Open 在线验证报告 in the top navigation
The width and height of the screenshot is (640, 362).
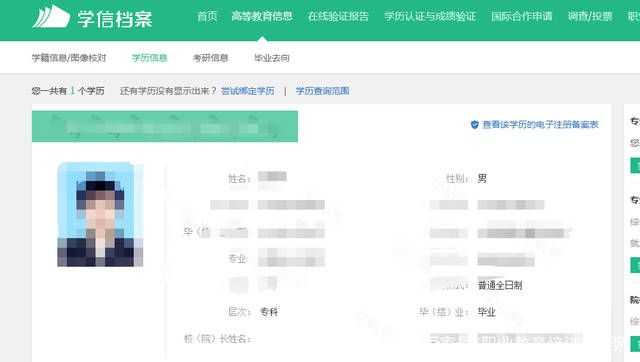(x=338, y=16)
